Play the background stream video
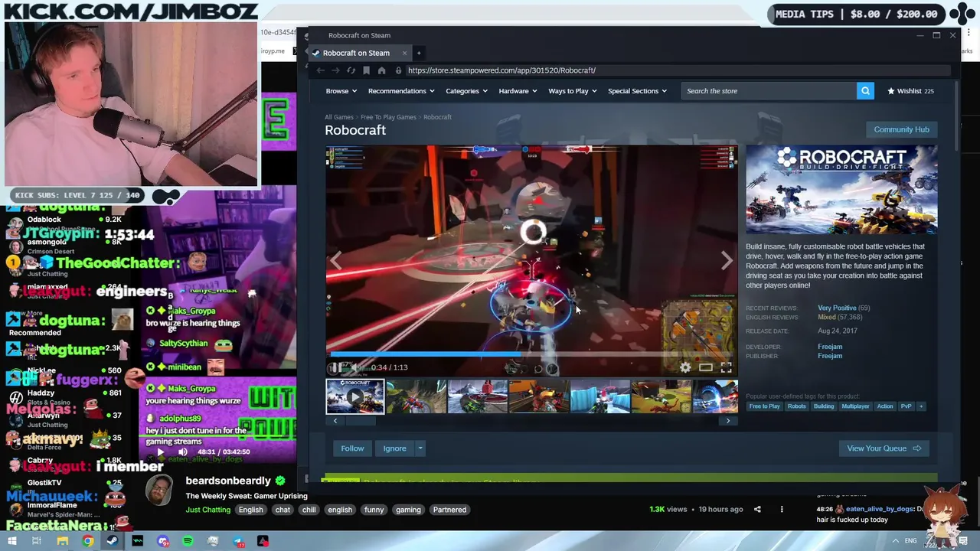Image resolution: width=980 pixels, height=551 pixels. tap(160, 452)
